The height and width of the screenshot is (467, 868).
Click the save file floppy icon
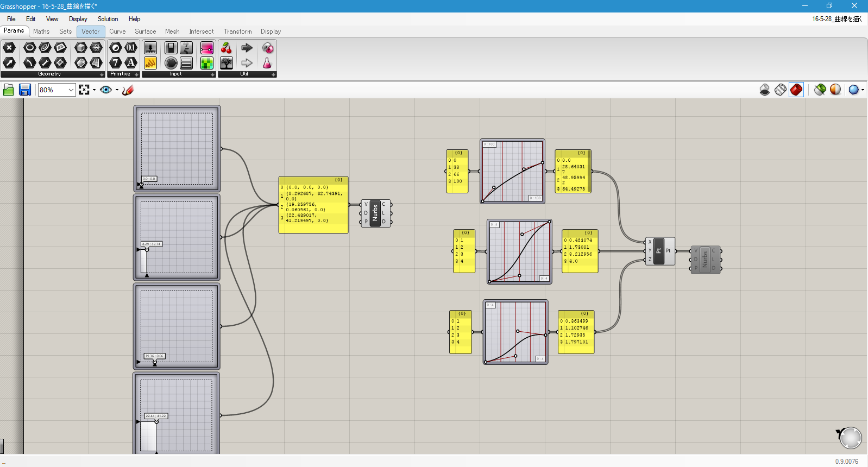25,90
